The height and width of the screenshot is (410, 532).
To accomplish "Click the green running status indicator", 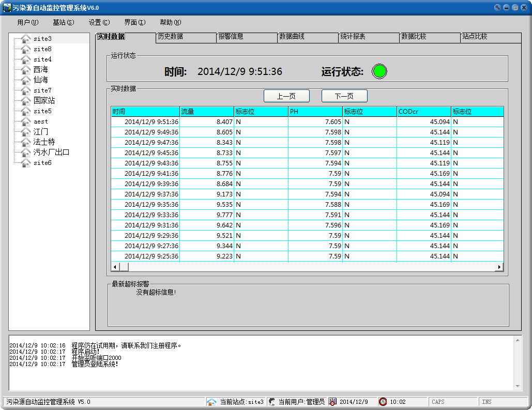I will (379, 71).
